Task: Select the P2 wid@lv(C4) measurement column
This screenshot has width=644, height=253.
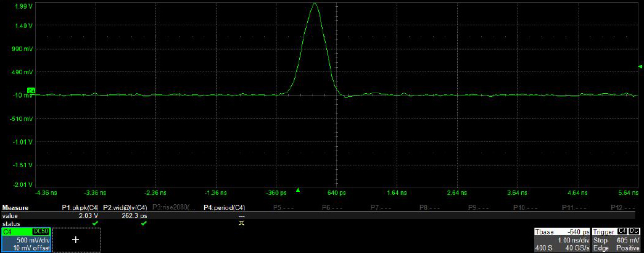Action: (125, 208)
